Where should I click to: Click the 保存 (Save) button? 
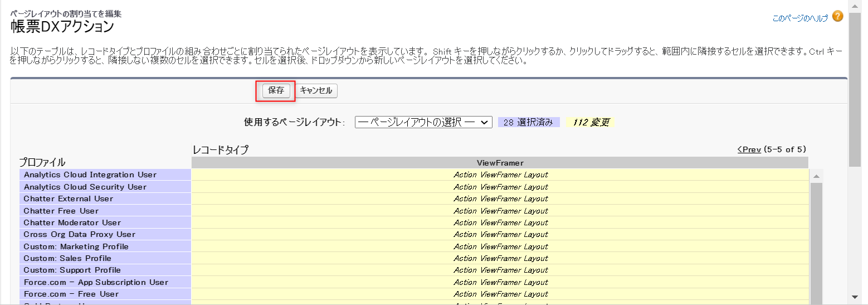(x=276, y=91)
